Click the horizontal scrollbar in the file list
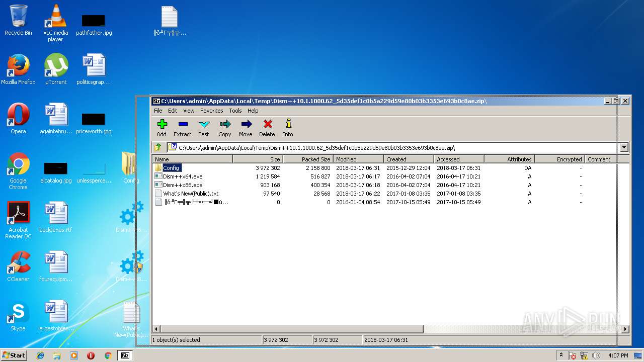 pos(292,329)
